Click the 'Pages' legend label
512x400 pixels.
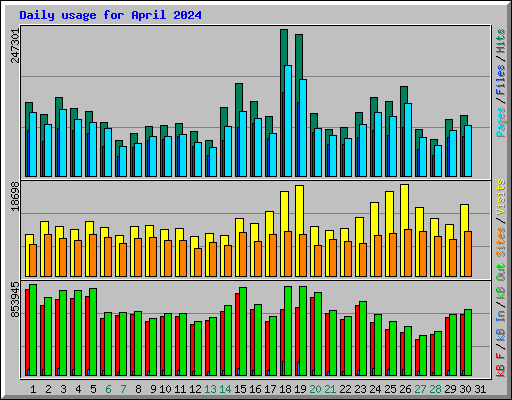point(501,122)
